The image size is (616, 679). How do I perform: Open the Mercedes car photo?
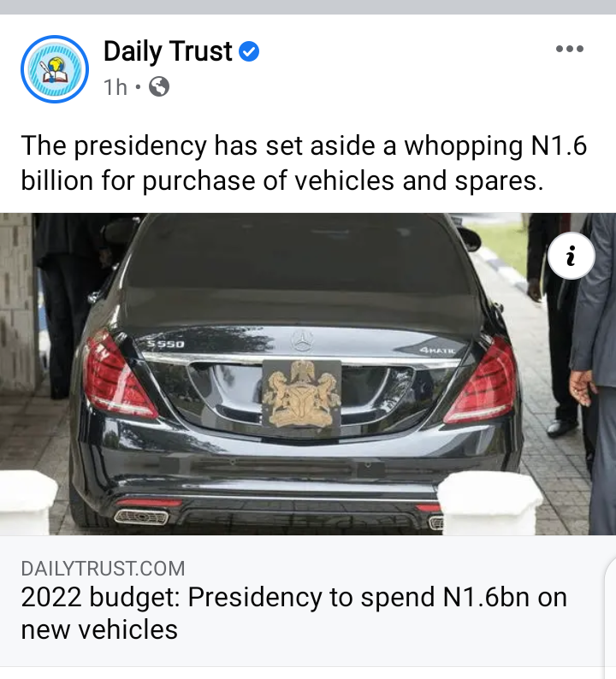308,375
